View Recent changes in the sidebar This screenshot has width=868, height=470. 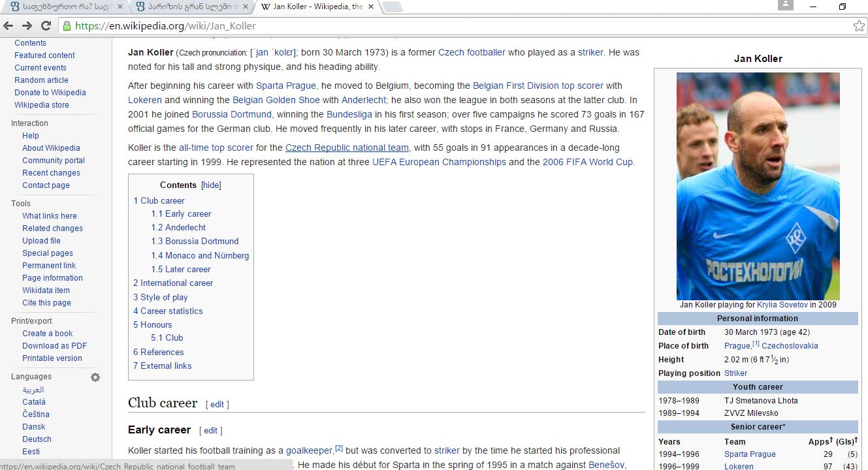(x=51, y=173)
